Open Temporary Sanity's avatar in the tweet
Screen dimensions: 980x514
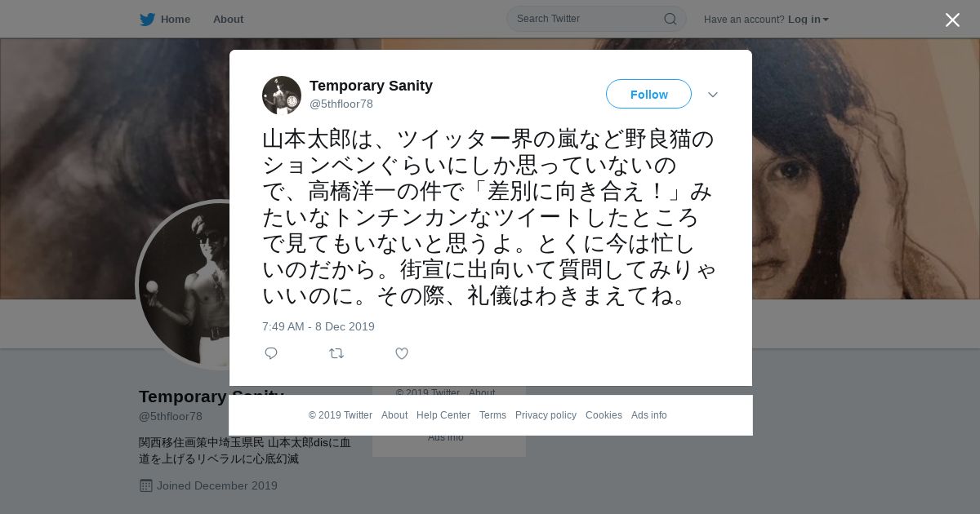click(282, 95)
